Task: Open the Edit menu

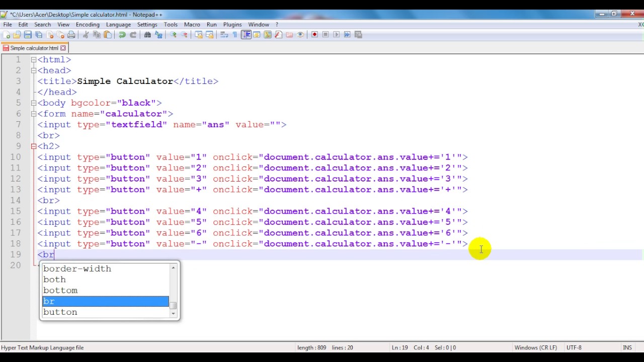Action: click(x=23, y=25)
